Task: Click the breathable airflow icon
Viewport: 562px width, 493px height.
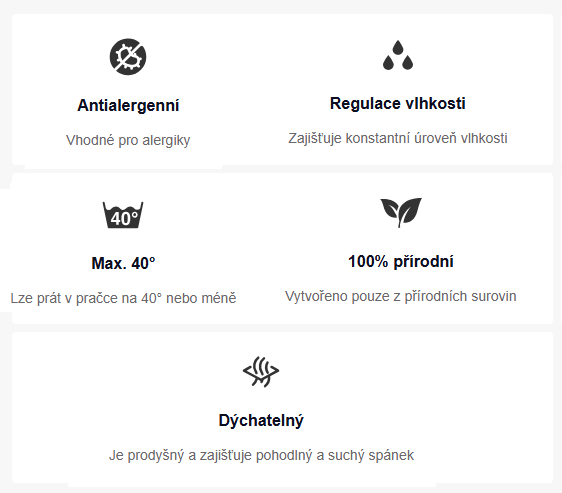Action: click(x=261, y=372)
